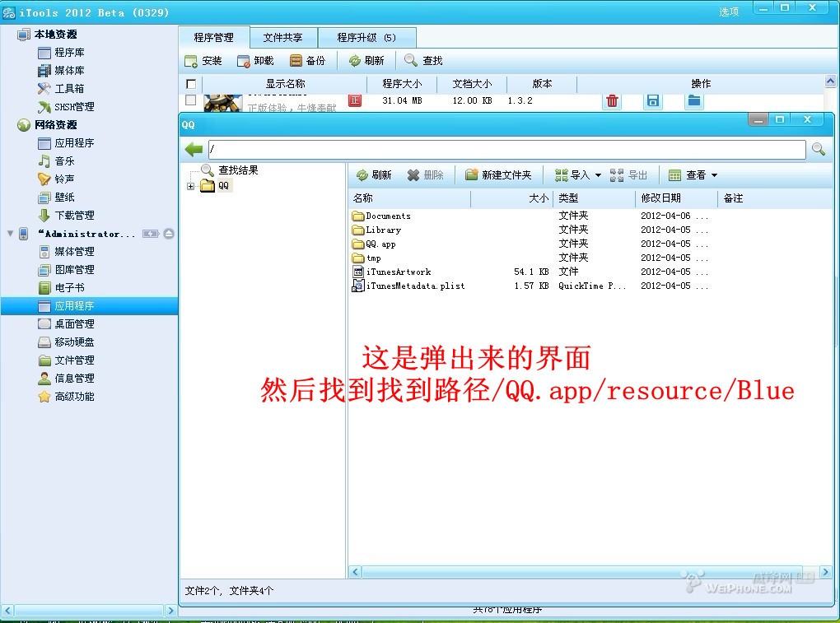Click 查找 search toolbar button
Screen dimensions: 840x623
(424, 61)
